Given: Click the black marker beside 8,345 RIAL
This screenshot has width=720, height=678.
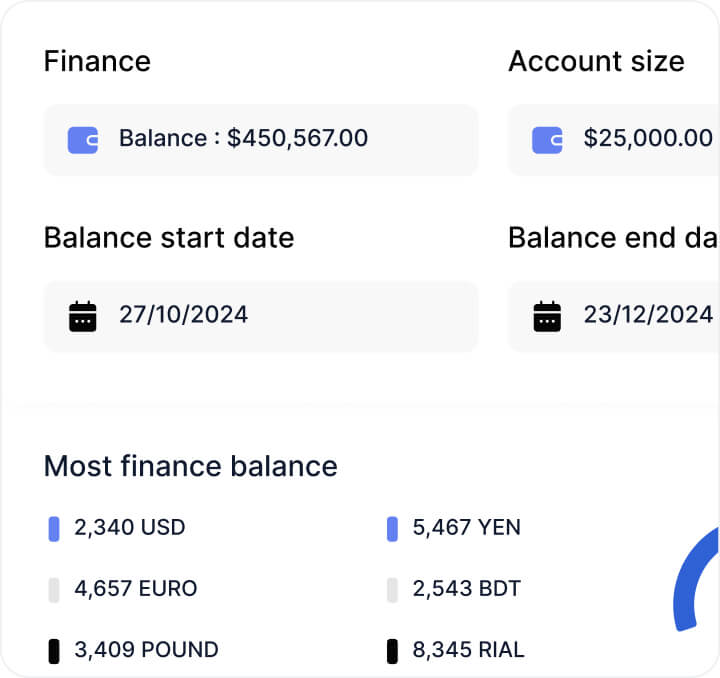Looking at the screenshot, I should coord(392,651).
